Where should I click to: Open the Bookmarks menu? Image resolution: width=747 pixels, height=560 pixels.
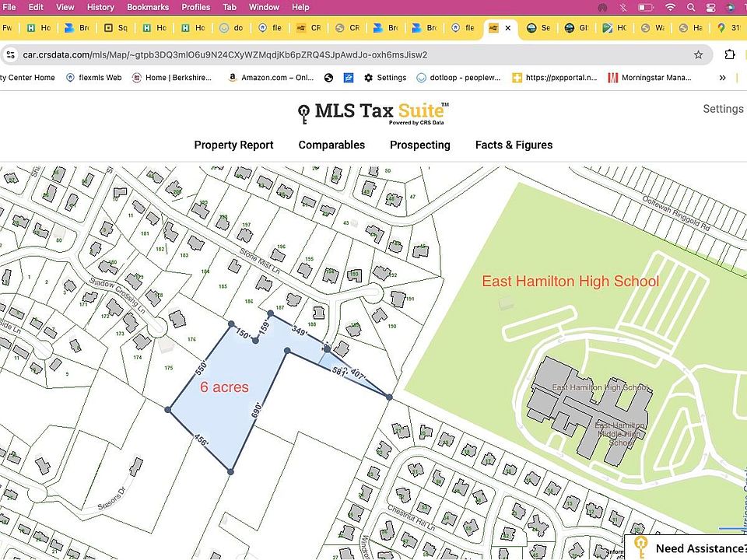(x=148, y=7)
